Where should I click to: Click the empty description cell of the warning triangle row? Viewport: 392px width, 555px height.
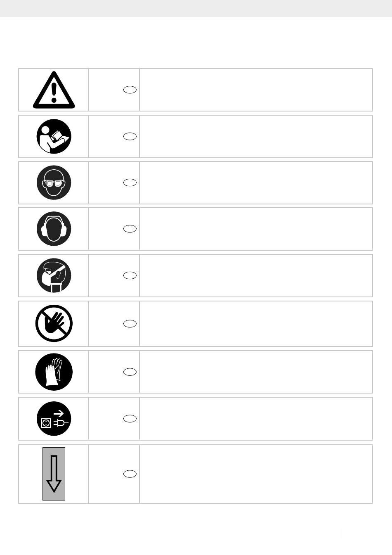(256, 90)
